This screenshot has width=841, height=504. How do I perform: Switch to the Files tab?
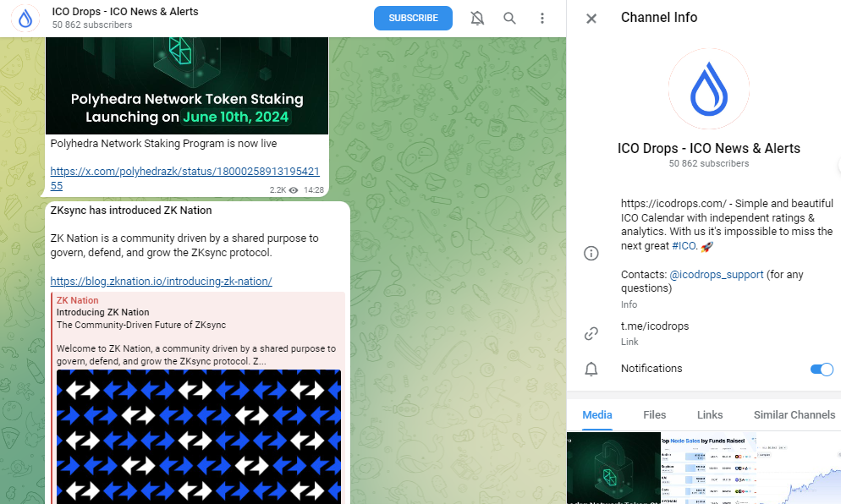654,415
